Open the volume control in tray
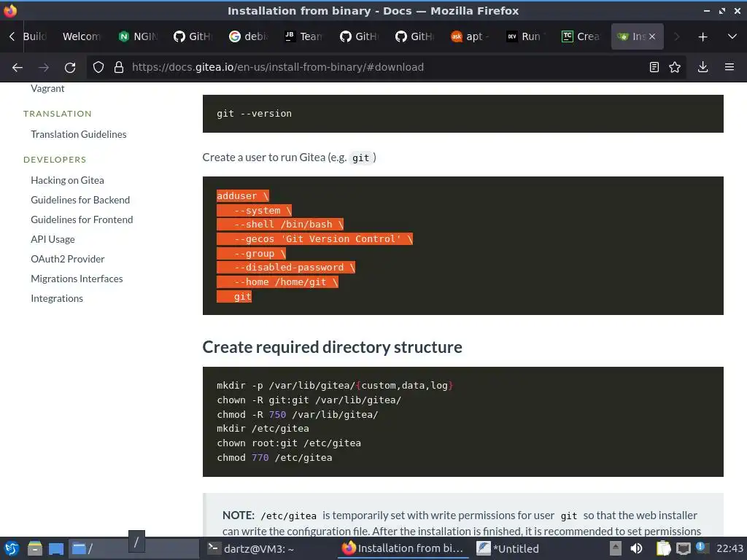This screenshot has height=560, width=747. click(636, 549)
